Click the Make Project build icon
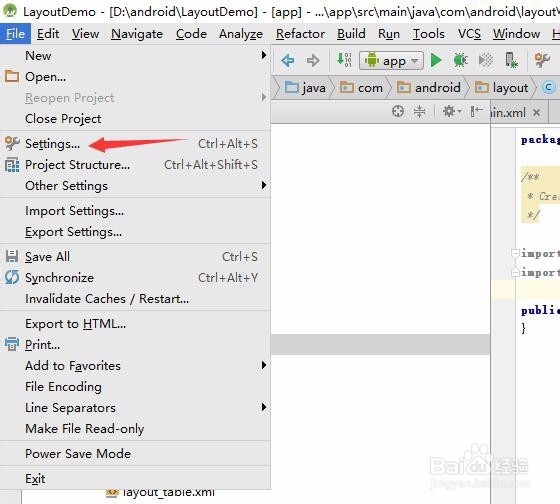This screenshot has height=504, width=560. point(344,60)
